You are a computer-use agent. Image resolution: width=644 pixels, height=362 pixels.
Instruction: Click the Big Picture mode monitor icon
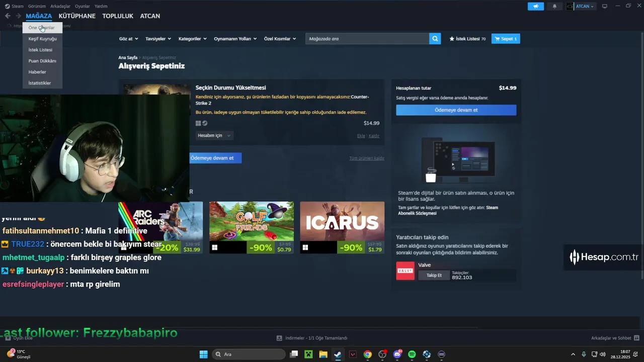point(605,6)
